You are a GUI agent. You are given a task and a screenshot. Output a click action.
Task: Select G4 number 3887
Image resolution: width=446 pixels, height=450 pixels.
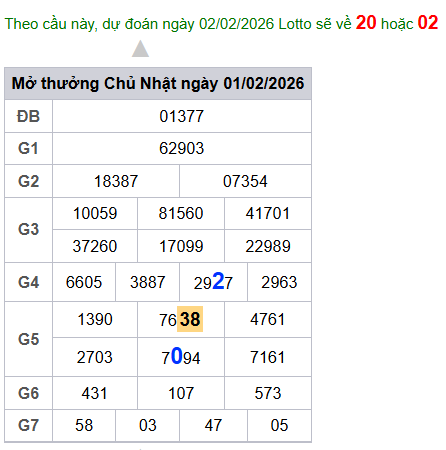click(x=148, y=282)
